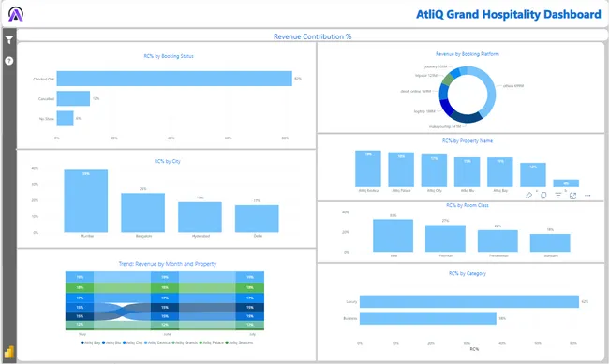Select the Premium bar in Room Class

[445, 239]
